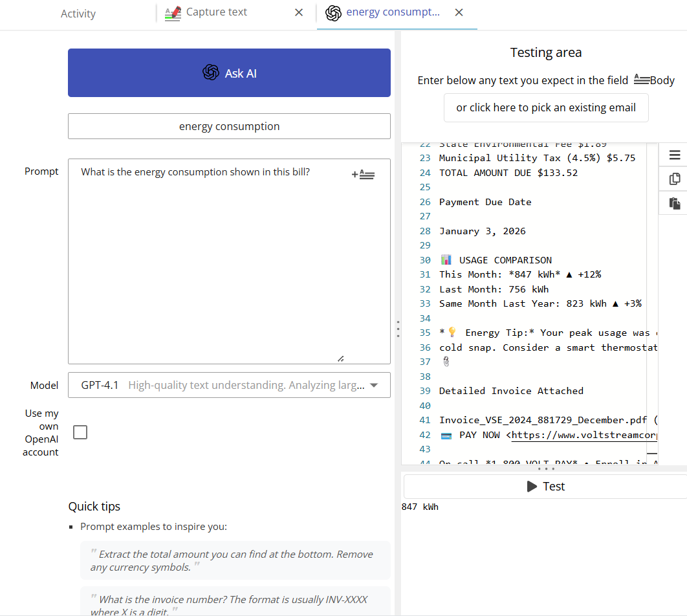Click the OpenAI logo on the Ask AI button
Image resolution: width=687 pixels, height=616 pixels.
coord(211,72)
